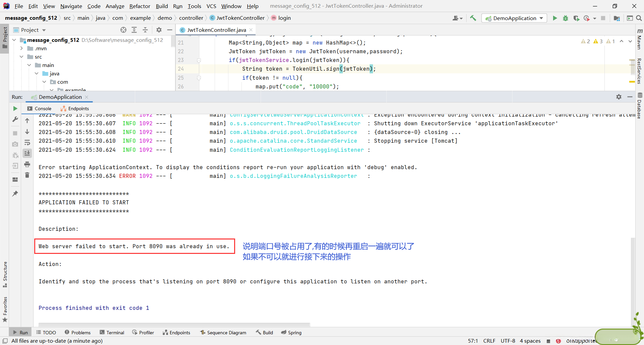Open the Project view selector dropdown
644x345 pixels.
pyautogui.click(x=30, y=30)
